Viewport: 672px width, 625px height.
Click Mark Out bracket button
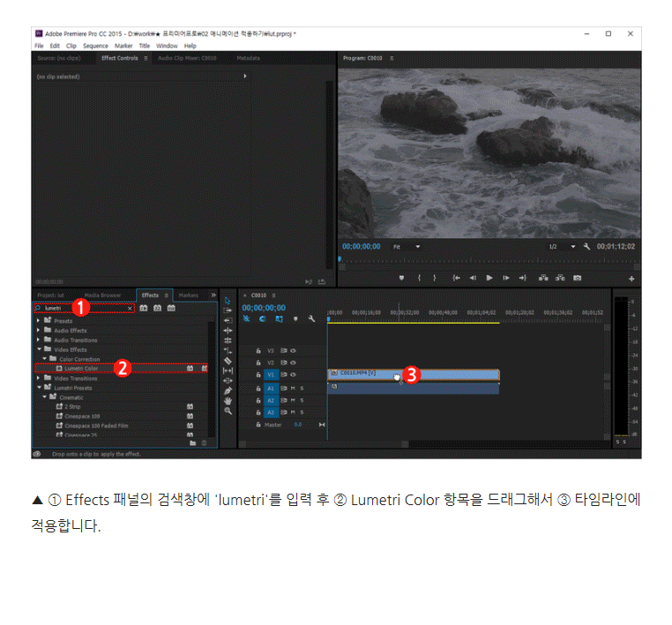(435, 278)
